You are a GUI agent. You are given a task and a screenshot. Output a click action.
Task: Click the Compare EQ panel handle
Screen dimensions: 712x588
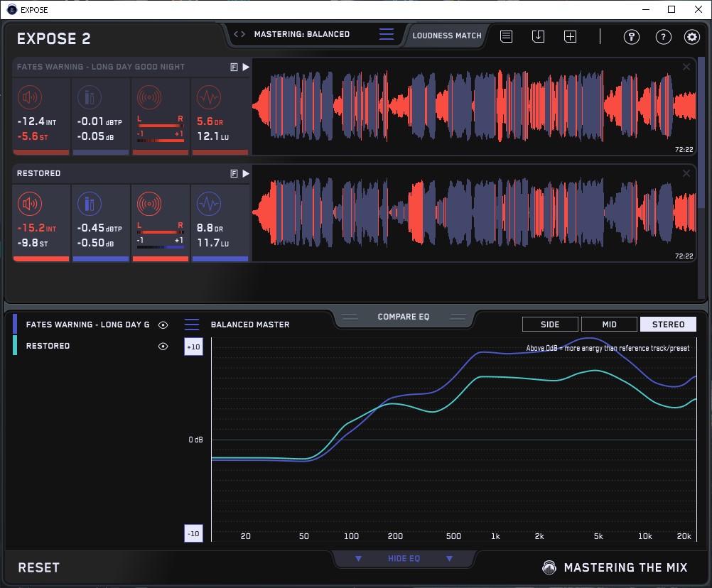404,317
